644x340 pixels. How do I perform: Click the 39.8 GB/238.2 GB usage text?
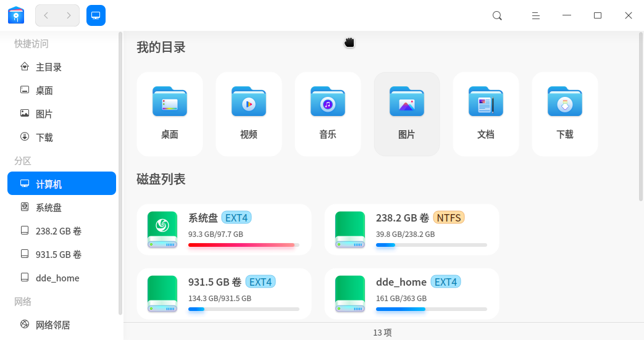coord(406,234)
